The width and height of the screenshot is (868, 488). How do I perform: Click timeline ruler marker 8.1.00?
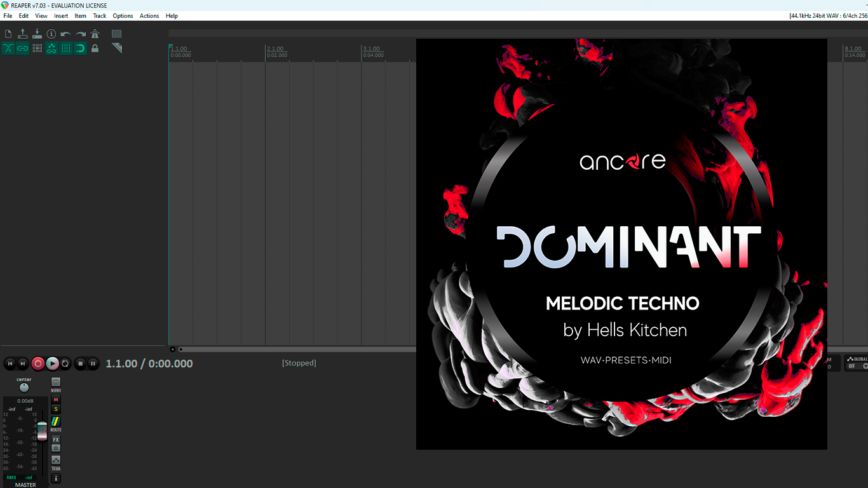point(854,49)
